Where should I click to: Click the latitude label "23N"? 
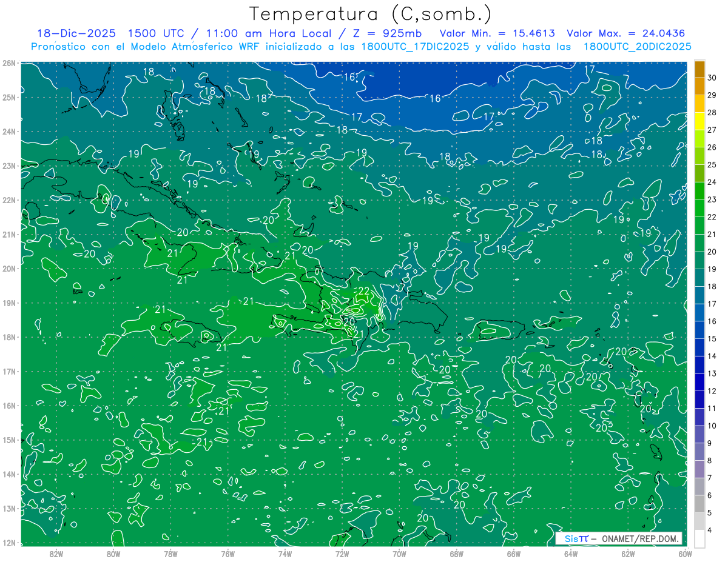click(8, 166)
